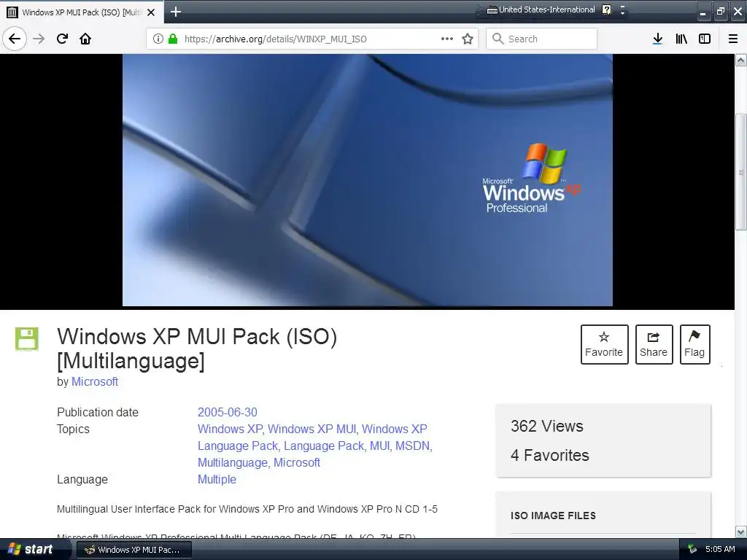747x560 pixels.
Task: Open the Library bookmarks and history menu
Action: coord(681,39)
